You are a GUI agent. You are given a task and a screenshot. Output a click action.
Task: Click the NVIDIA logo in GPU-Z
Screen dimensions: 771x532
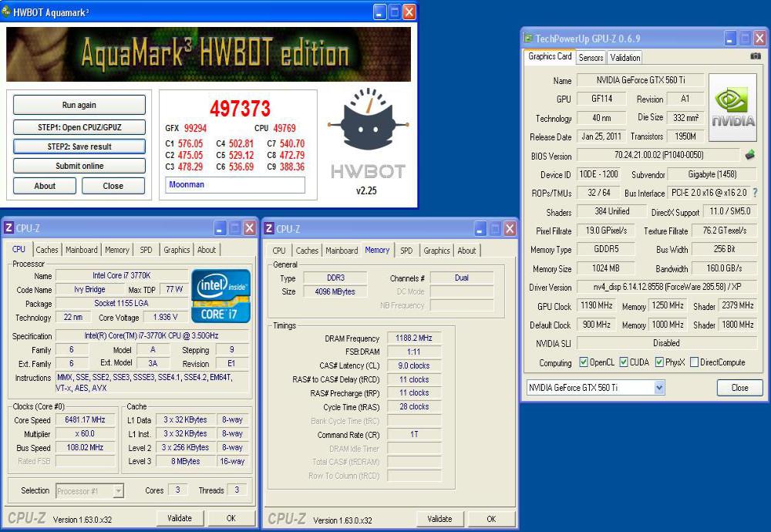click(732, 108)
